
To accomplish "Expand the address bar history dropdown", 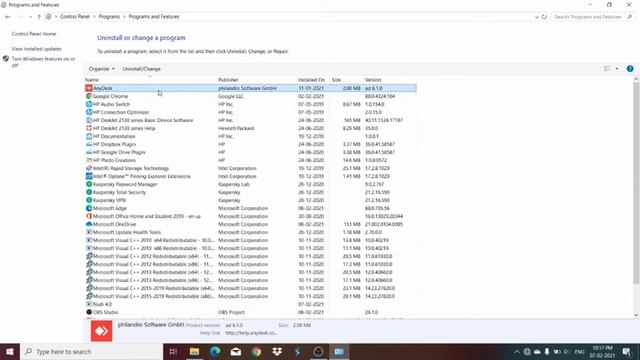I will (536, 17).
